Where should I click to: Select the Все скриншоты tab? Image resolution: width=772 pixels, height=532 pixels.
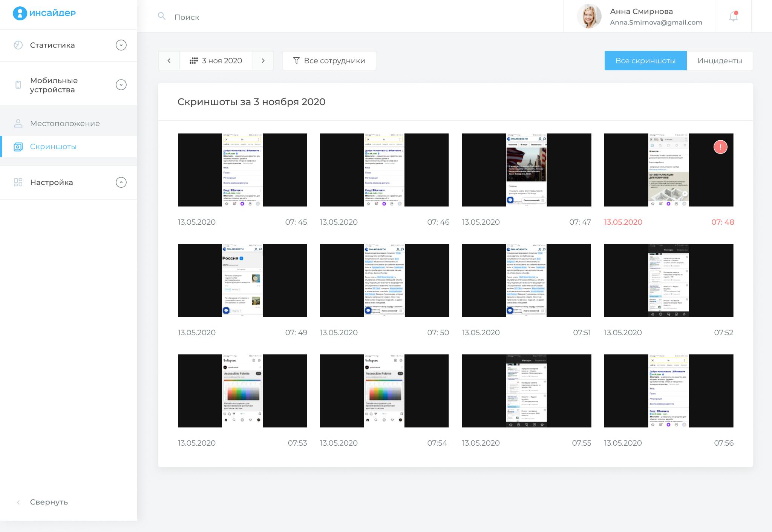coord(645,61)
